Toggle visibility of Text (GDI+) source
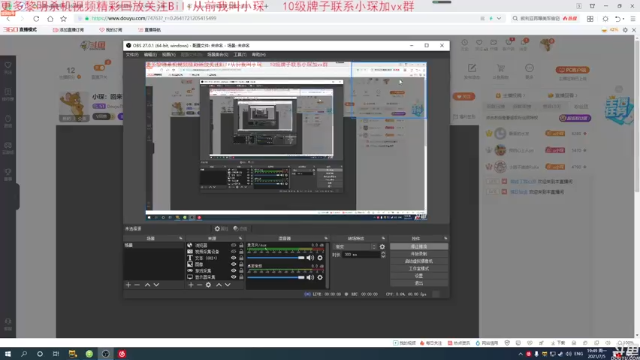The width and height of the screenshot is (640, 360). click(233, 258)
